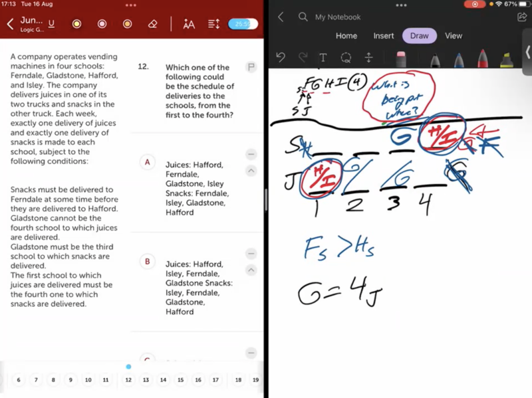Open the text size settings

tap(189, 24)
